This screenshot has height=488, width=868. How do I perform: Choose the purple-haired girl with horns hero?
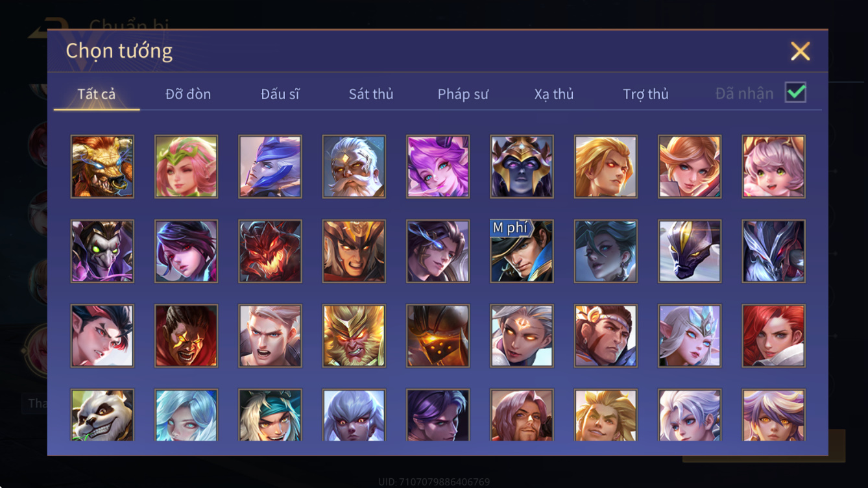coord(438,167)
